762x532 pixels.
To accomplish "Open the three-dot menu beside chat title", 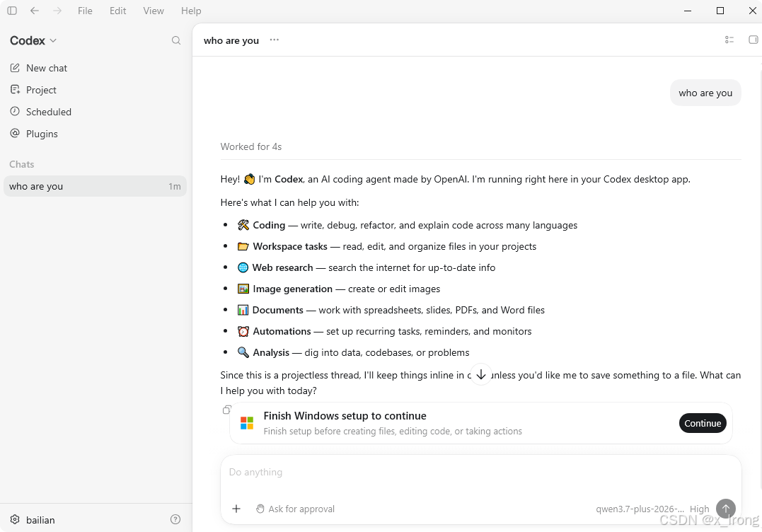I will pos(274,40).
